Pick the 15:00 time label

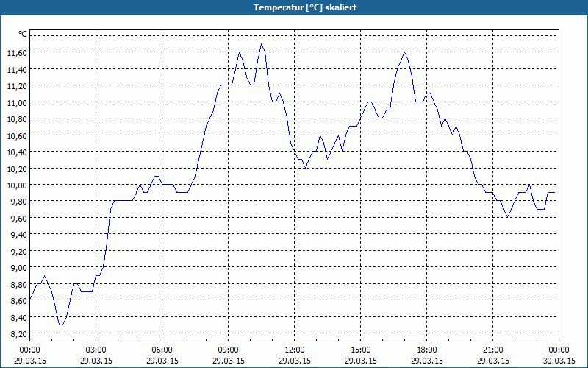point(361,350)
